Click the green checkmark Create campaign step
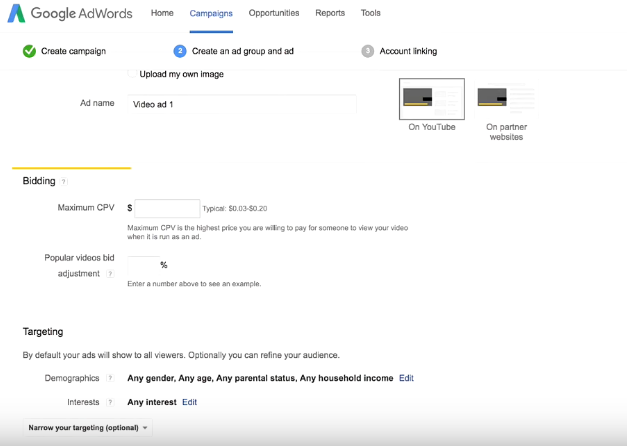Screen dimensions: 627x446 29,51
